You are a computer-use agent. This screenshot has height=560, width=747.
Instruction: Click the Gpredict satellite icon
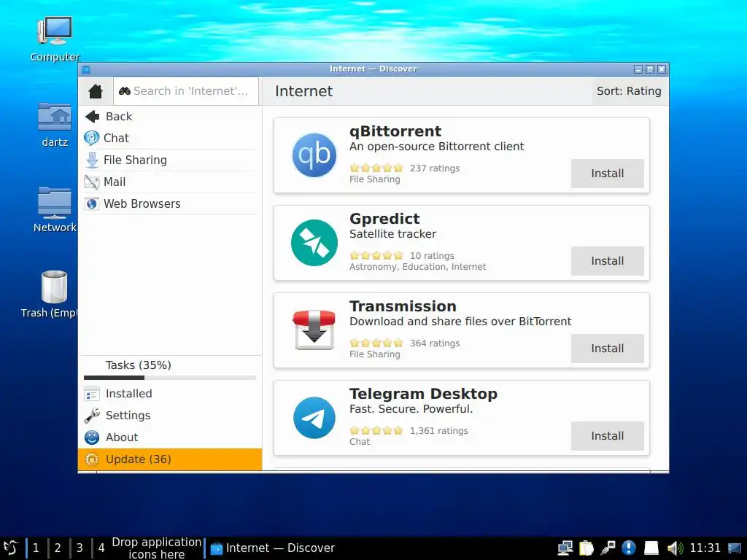tap(314, 243)
